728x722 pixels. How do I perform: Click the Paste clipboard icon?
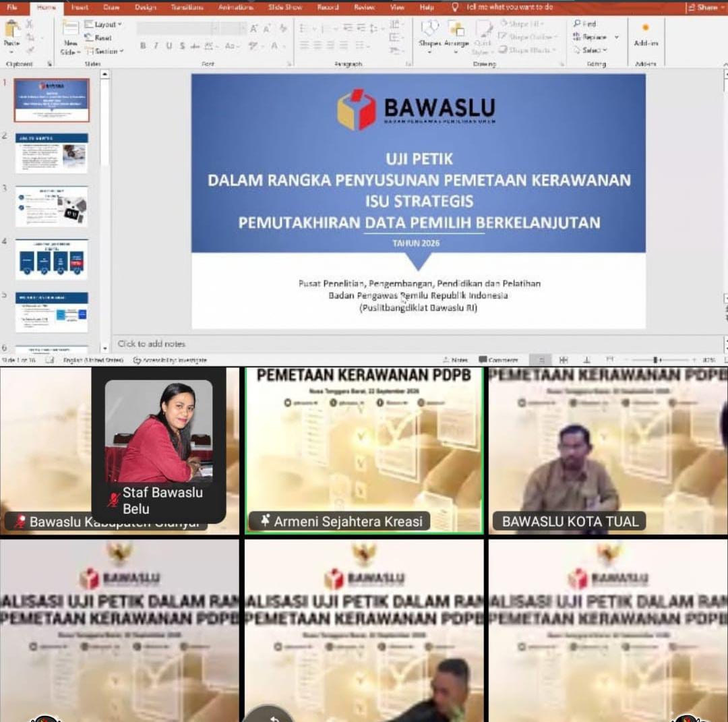coord(12,29)
